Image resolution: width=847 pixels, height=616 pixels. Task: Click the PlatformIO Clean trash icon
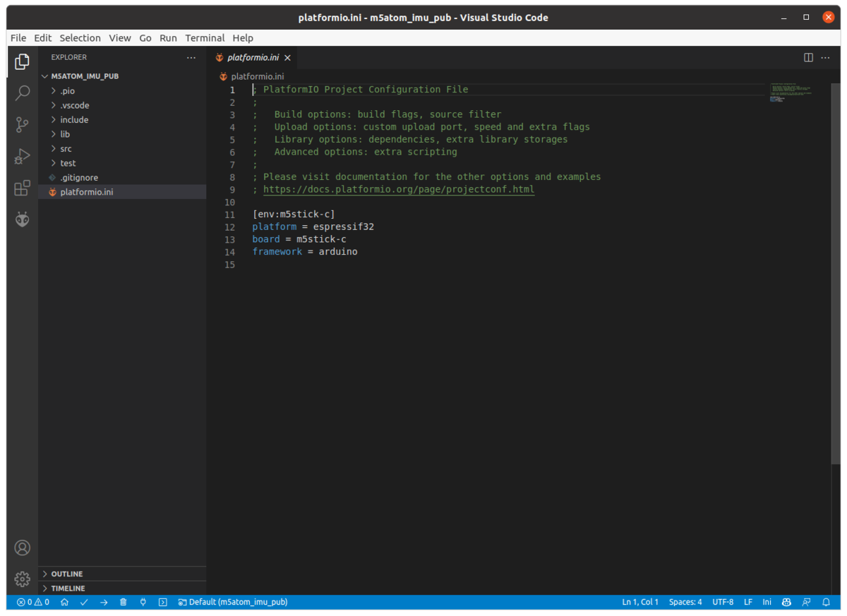[x=124, y=602]
